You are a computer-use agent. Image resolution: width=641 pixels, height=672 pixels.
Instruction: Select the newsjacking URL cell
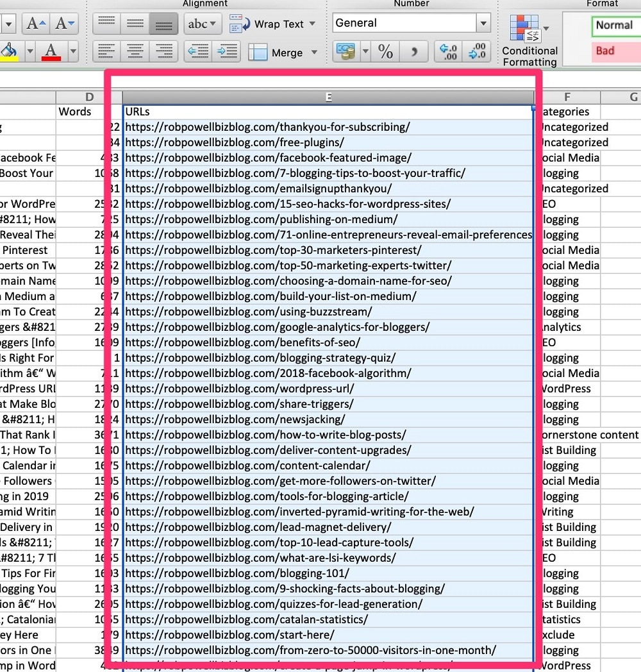point(328,419)
